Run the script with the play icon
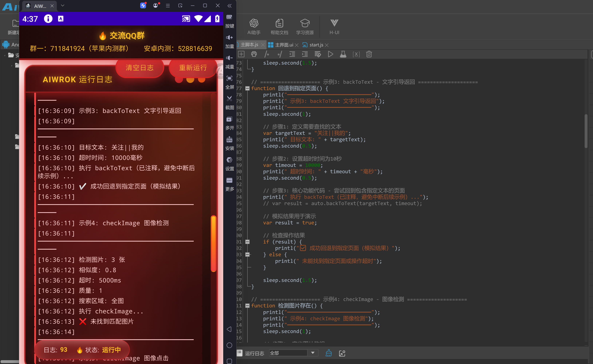The width and height of the screenshot is (593, 364). [331, 54]
